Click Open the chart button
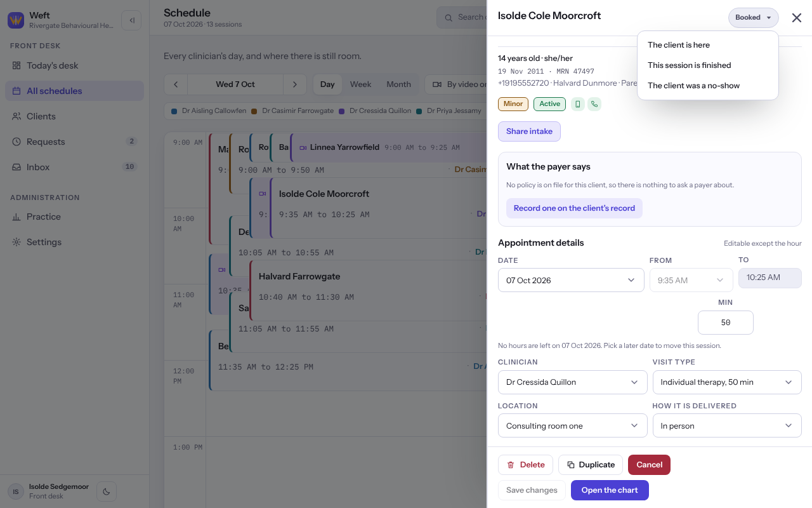Image resolution: width=812 pixels, height=508 pixels. click(x=610, y=490)
